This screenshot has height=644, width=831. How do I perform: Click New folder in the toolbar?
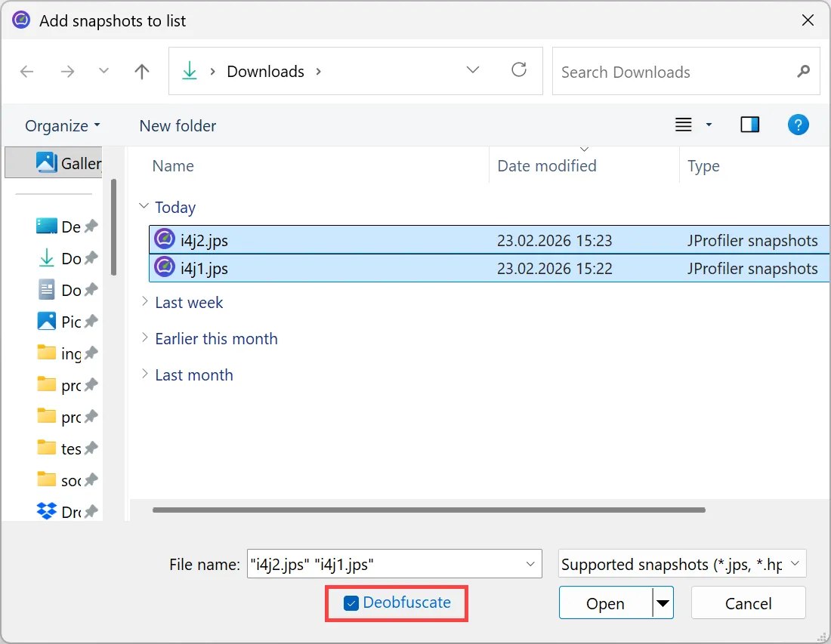pyautogui.click(x=177, y=125)
